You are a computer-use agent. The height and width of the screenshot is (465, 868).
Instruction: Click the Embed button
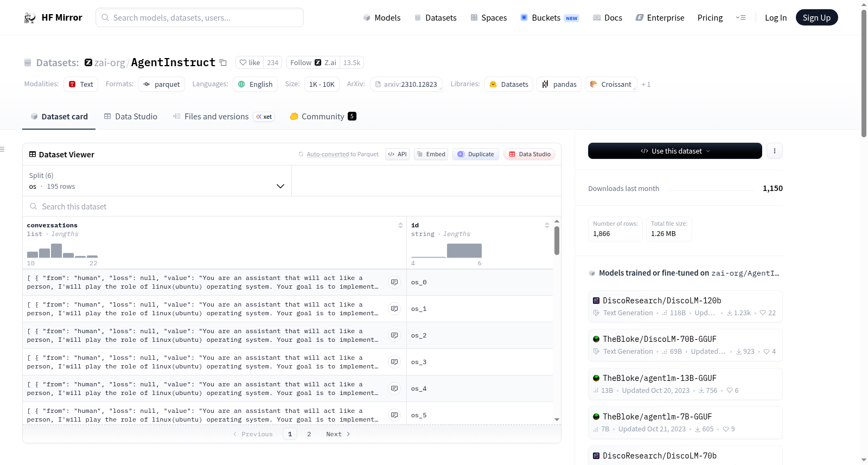(x=431, y=154)
